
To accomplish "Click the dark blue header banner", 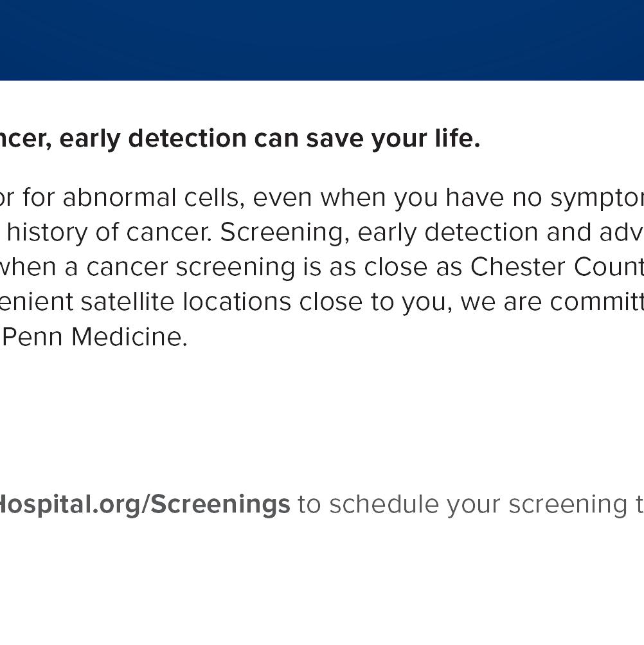I will (321, 40).
